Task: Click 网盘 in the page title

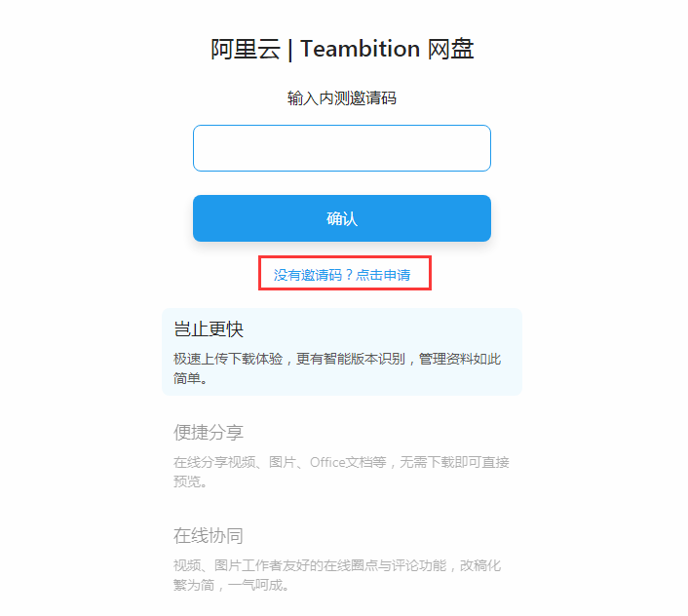Action: (x=451, y=49)
